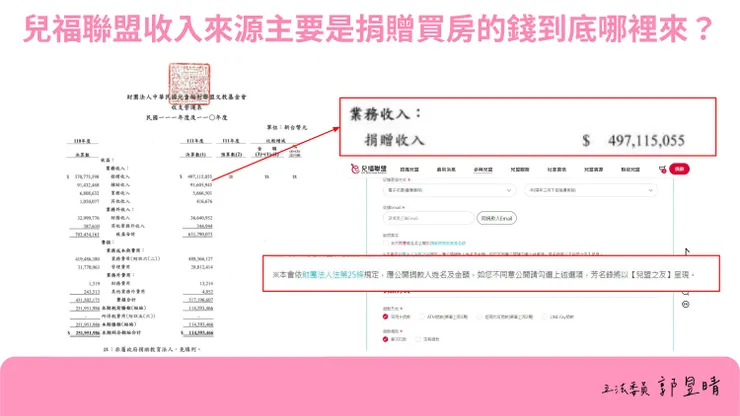This screenshot has height=416, width=740.
Task: Open the 財團法人法第25條 link in the notice
Action: click(333, 274)
